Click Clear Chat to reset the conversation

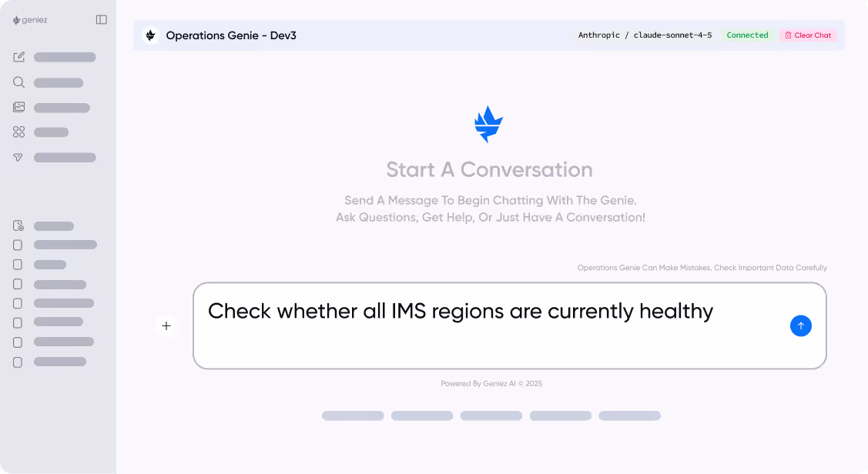coord(808,35)
